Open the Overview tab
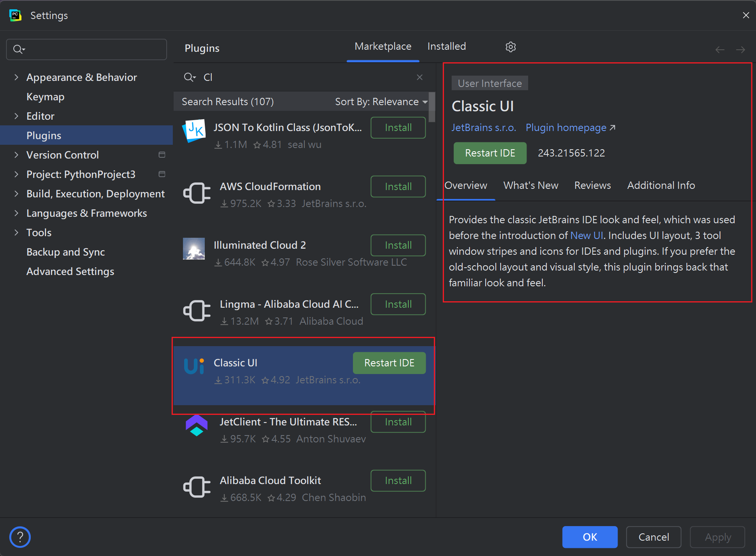 (466, 185)
